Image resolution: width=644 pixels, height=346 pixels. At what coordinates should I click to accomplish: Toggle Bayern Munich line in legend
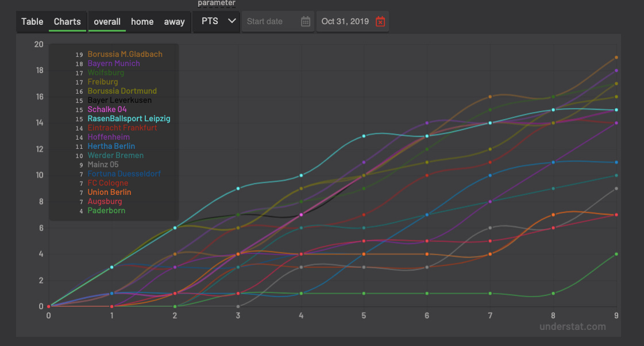tap(114, 63)
